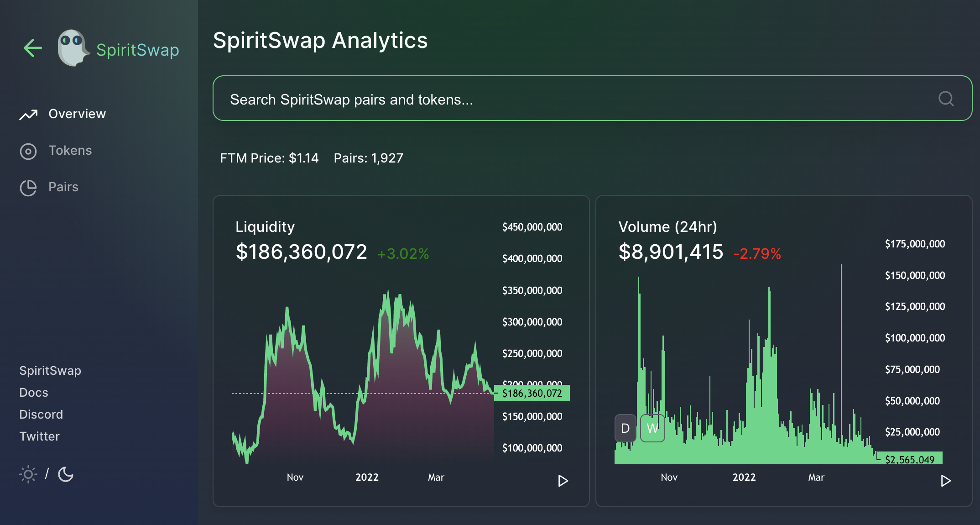Click the $175,000,000 axis label
This screenshot has height=525, width=980.
pos(915,244)
